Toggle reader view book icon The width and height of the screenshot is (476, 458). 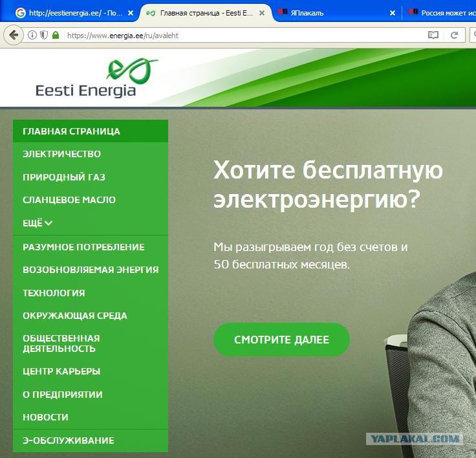tap(433, 35)
